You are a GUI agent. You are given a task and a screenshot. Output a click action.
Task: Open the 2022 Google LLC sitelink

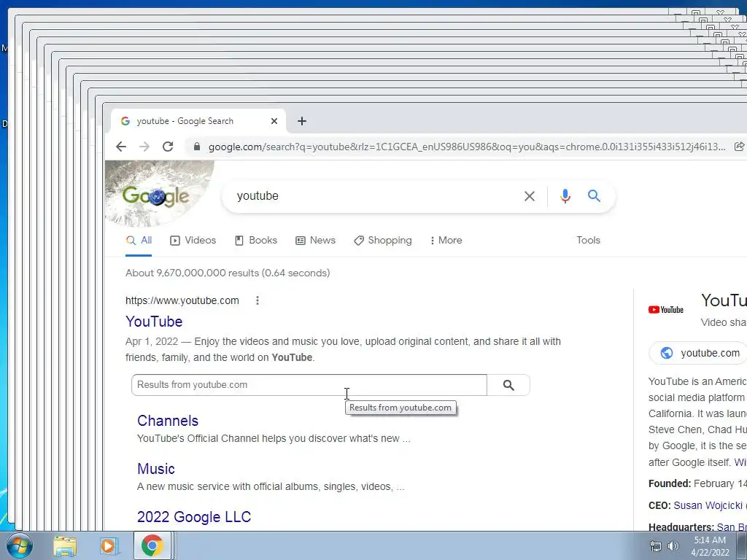[194, 517]
